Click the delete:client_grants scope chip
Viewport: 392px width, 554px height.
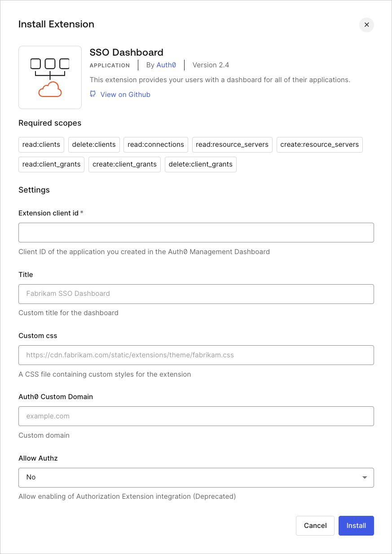click(200, 164)
